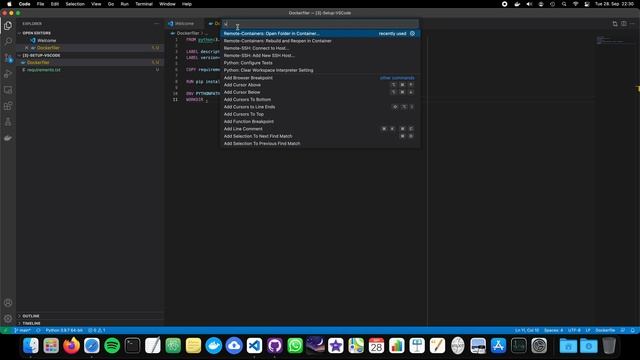Open the Docker whale view icon
Image resolution: width=640 pixels, height=360 pixels.
pos(8,138)
